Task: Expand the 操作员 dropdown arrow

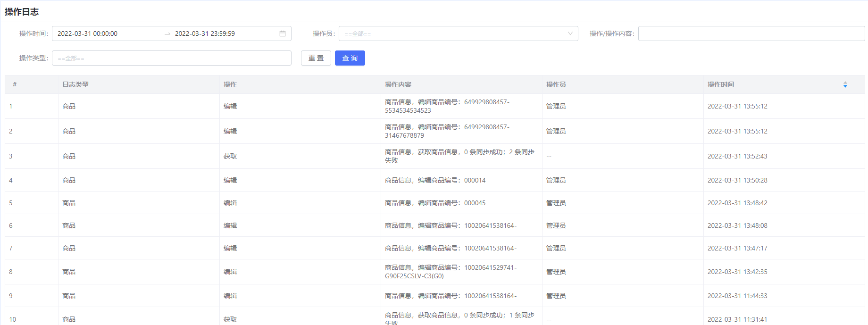Action: [570, 33]
